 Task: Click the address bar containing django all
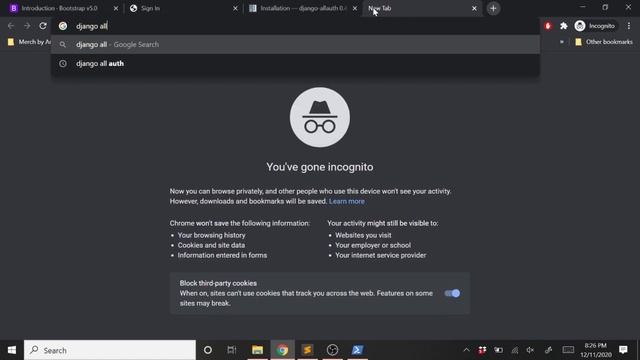(296, 26)
